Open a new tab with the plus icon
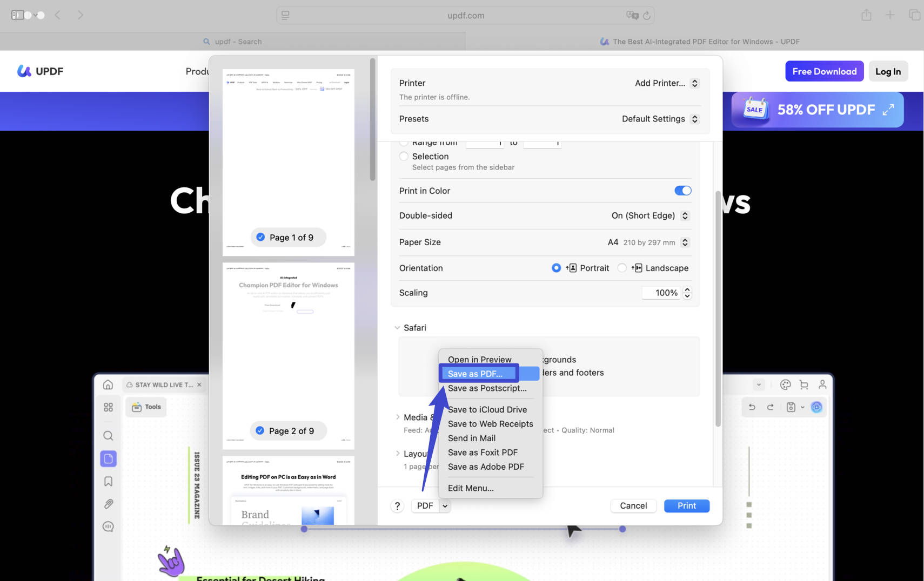Screen dimensions: 924x581 tap(890, 15)
